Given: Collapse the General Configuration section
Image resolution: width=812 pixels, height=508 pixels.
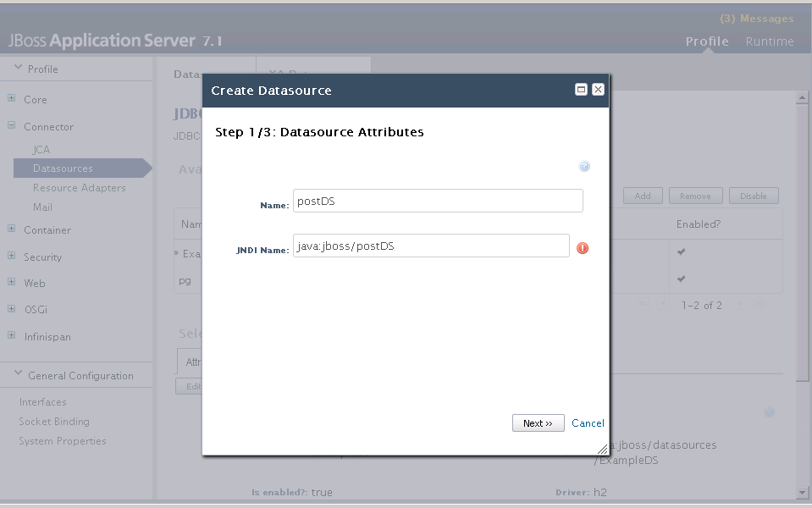Looking at the screenshot, I should tap(18, 375).
